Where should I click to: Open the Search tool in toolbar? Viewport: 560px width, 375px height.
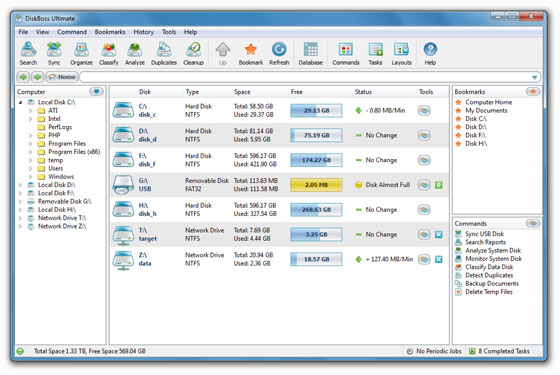(x=28, y=54)
